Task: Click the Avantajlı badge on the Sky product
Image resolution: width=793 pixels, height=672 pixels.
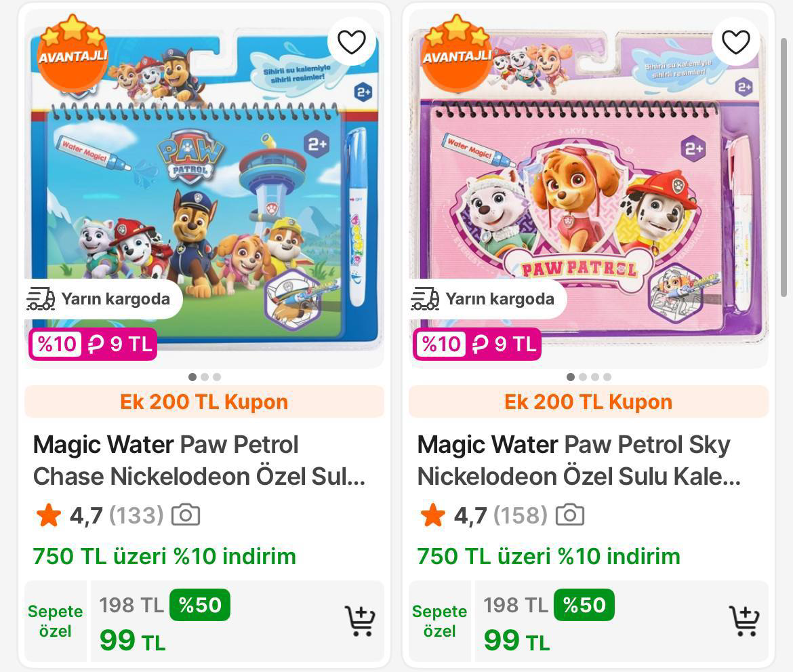Action: click(457, 54)
